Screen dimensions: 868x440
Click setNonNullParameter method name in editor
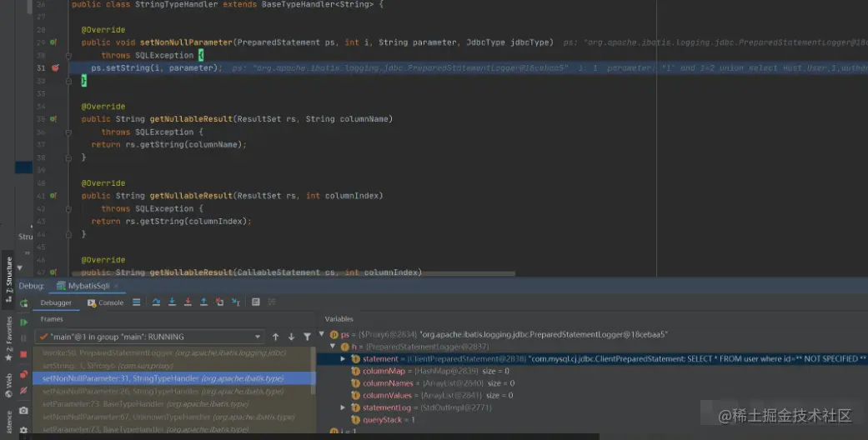tap(186, 42)
